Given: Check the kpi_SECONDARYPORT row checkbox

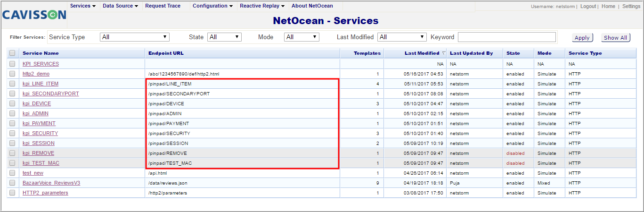Looking at the screenshot, I should 12,93.
